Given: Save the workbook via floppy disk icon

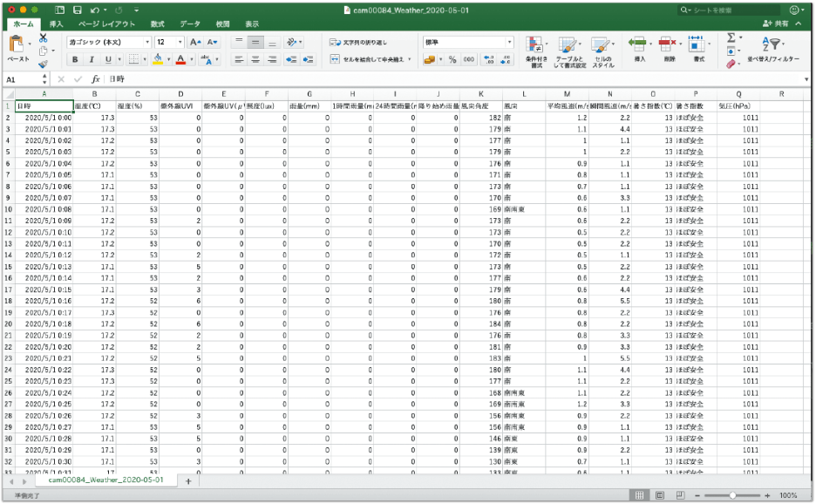Looking at the screenshot, I should pyautogui.click(x=78, y=10).
